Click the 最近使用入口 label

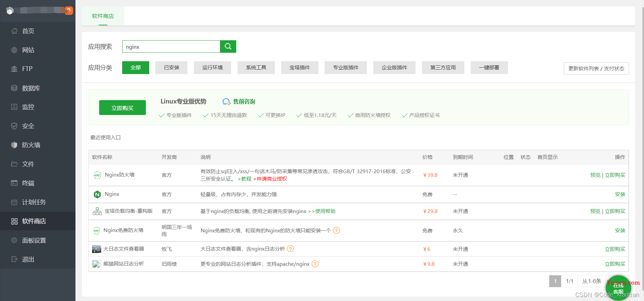tap(106, 138)
